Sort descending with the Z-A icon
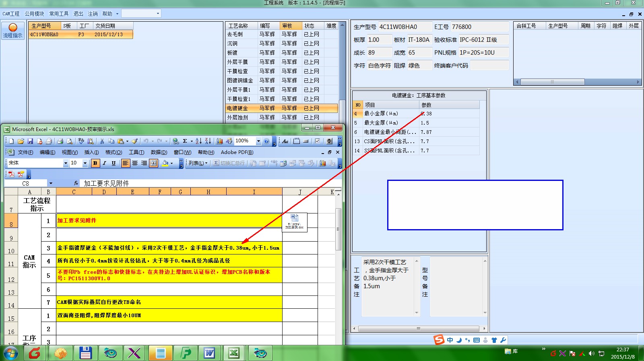This screenshot has width=644, height=361. pos(208,141)
